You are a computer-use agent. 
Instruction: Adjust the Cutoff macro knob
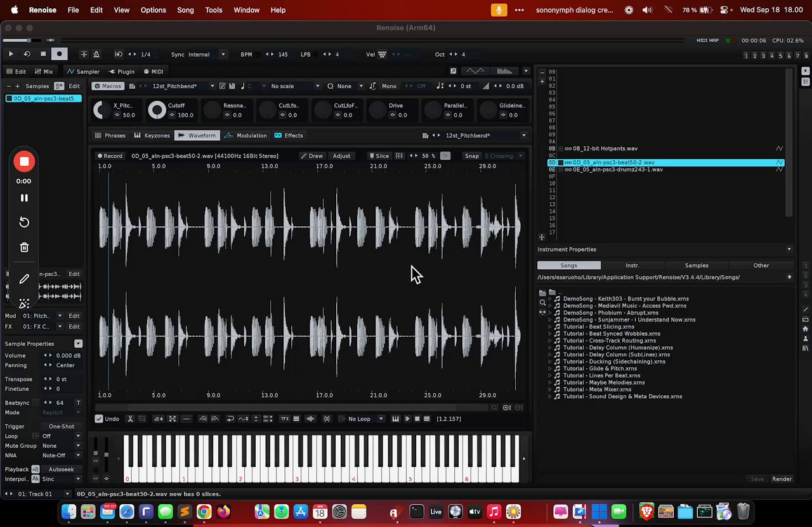point(157,110)
